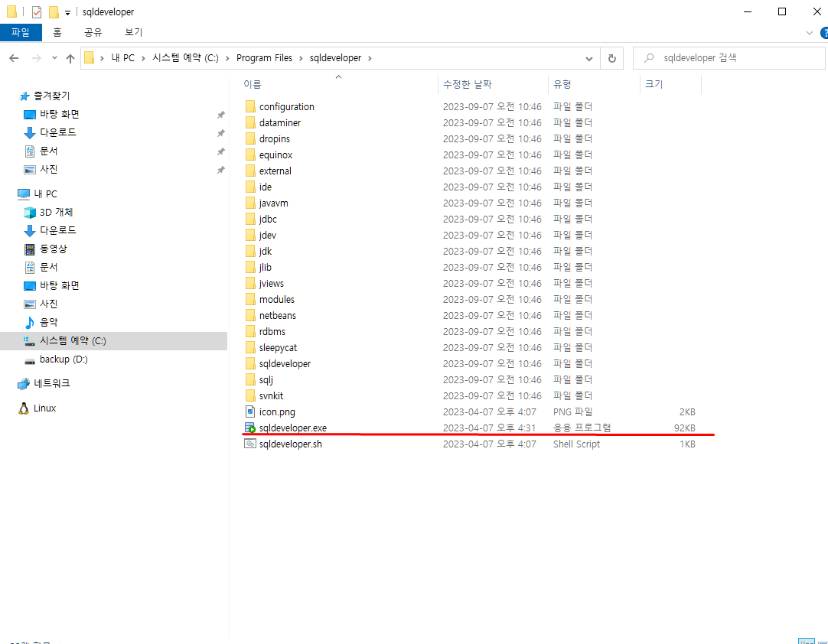Select the configuration folder icon
The image size is (828, 644).
(250, 106)
